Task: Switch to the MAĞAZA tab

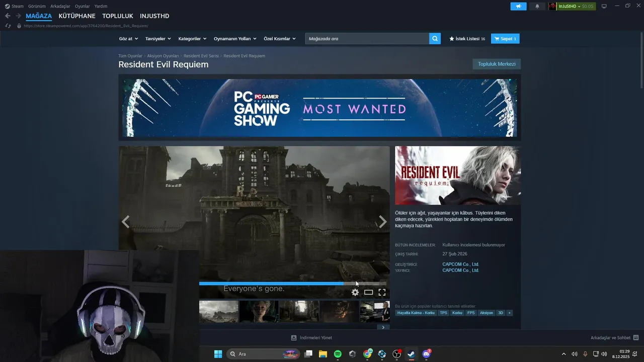Action: point(39,16)
